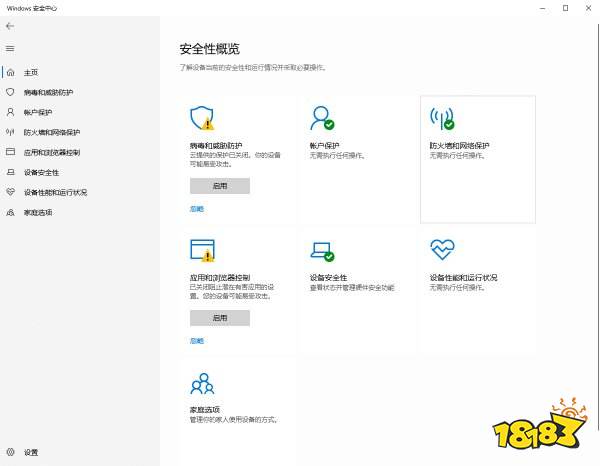Open the 帐户保护 tile title
The height and width of the screenshot is (466, 600).
point(324,145)
